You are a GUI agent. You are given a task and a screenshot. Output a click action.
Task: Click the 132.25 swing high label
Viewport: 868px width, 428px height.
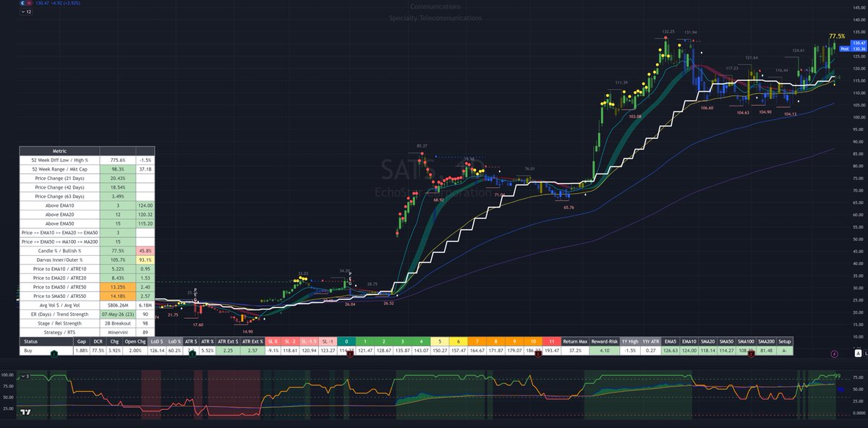(x=668, y=32)
